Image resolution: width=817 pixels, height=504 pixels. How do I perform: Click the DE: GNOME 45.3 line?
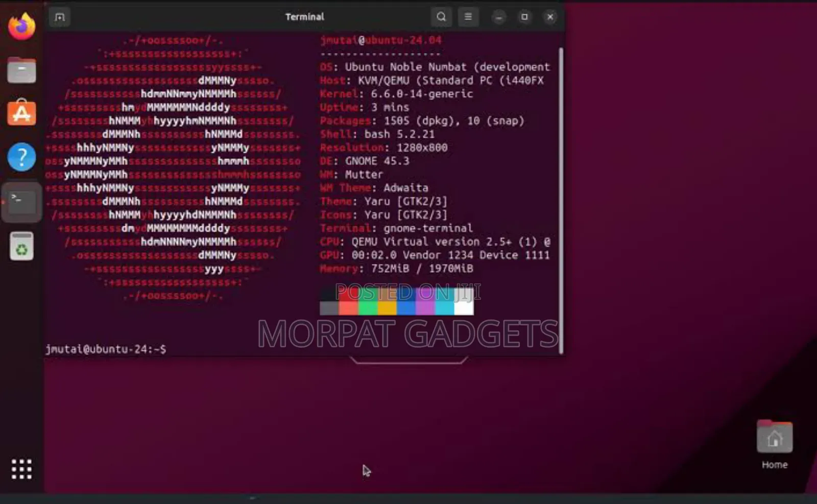[365, 161]
